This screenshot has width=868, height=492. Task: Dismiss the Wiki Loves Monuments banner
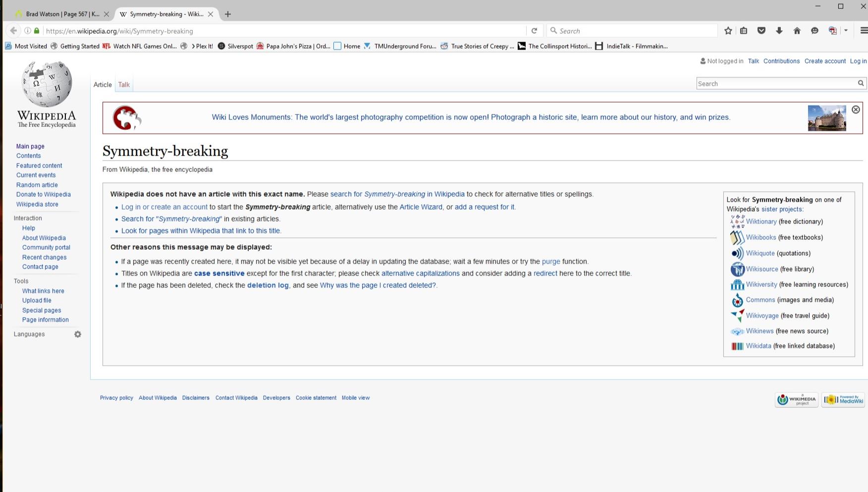(x=856, y=109)
